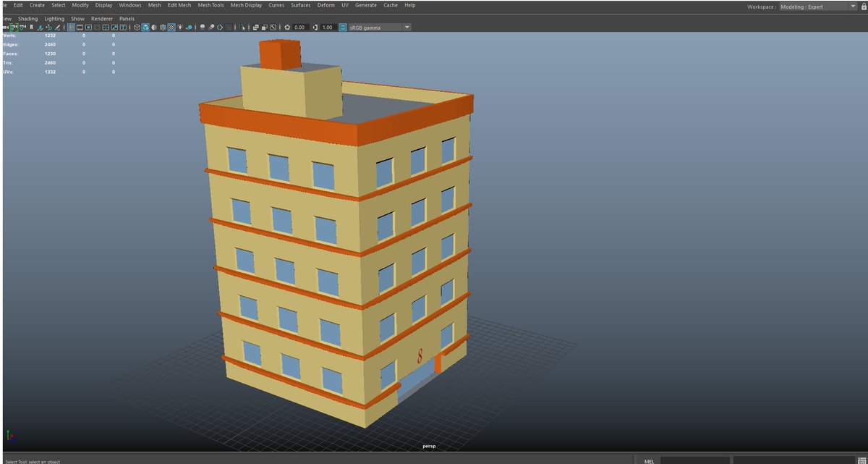Click the gamma value field 1.00

[328, 28]
